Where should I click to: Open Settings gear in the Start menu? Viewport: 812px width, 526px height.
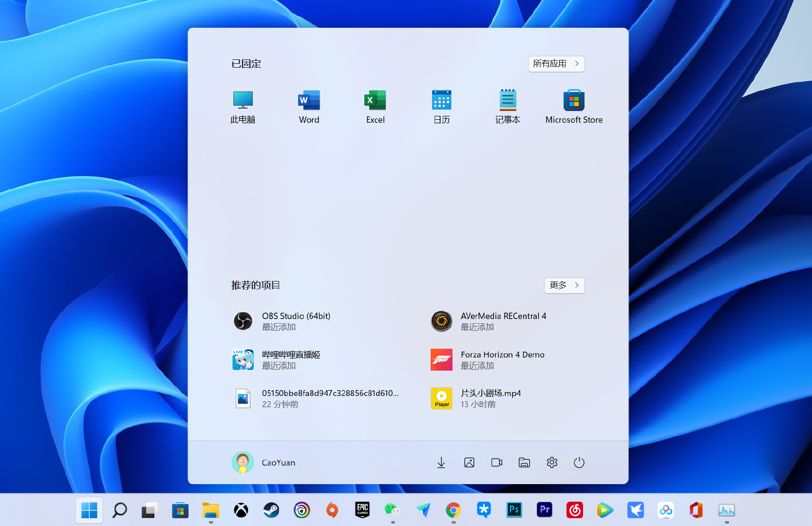click(x=551, y=462)
